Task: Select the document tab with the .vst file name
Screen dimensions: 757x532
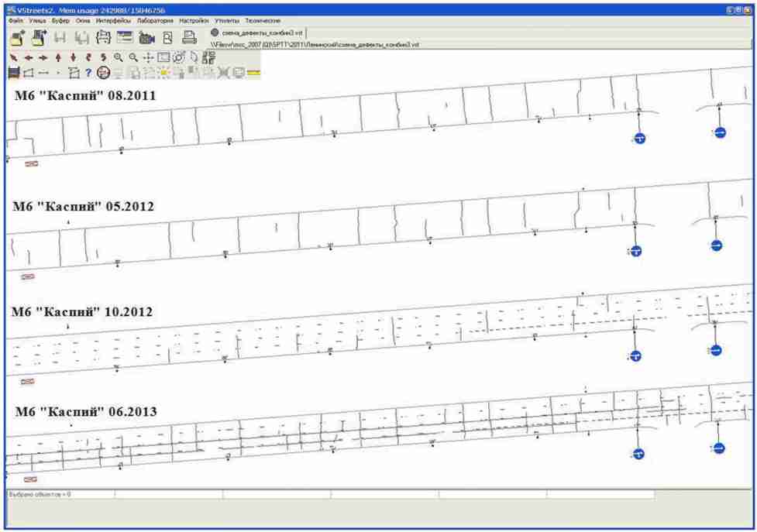Action: 257,33
